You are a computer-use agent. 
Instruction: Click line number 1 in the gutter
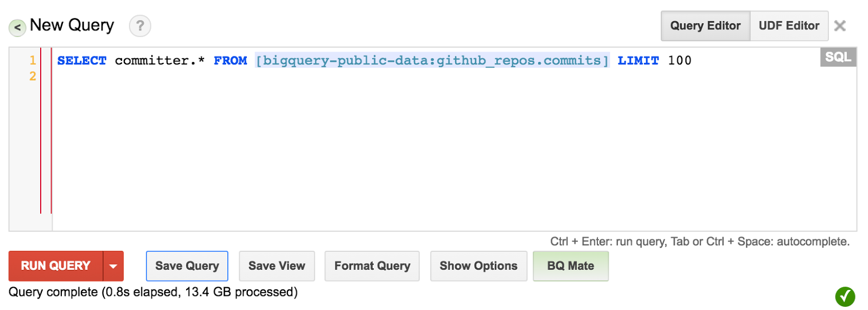(33, 60)
